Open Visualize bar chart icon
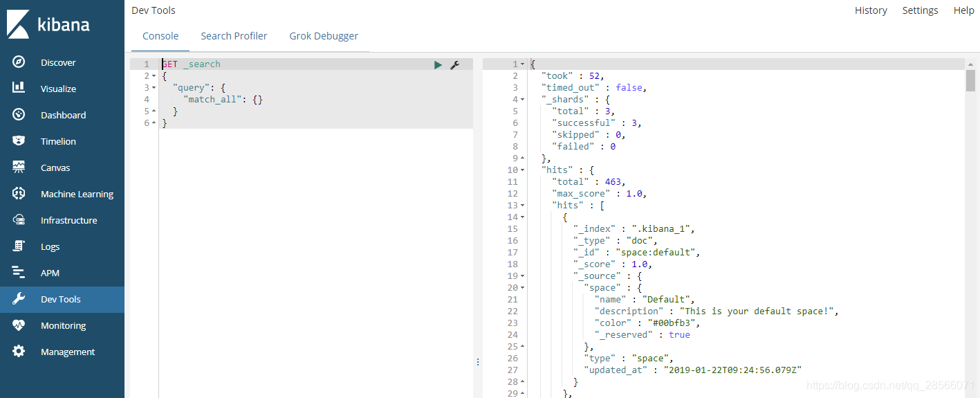Viewport: 980px width, 398px height. click(x=19, y=89)
